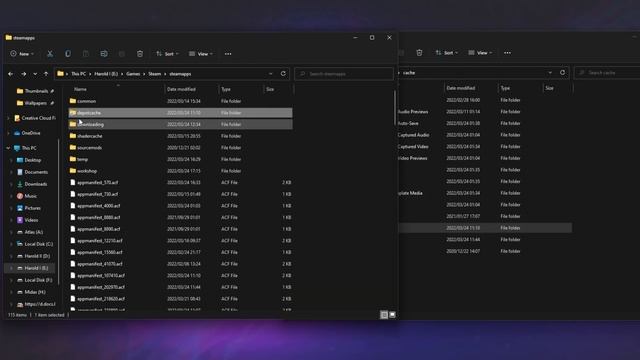The width and height of the screenshot is (640, 360).
Task: Open pinned Thumbnails folder in navigation pane
Action: (36, 91)
